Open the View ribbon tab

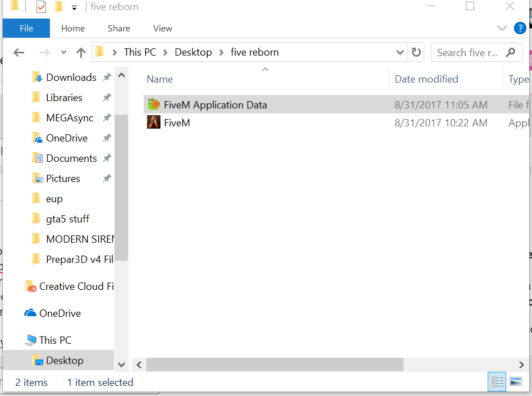[x=163, y=29]
